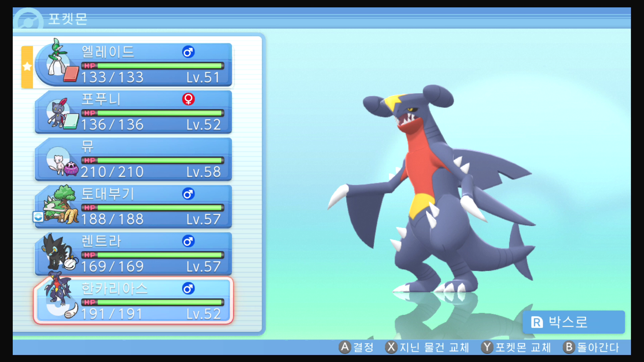Click the 토대부기 Pokémon sprite icon
Screen dimensions: 644x362
point(60,204)
